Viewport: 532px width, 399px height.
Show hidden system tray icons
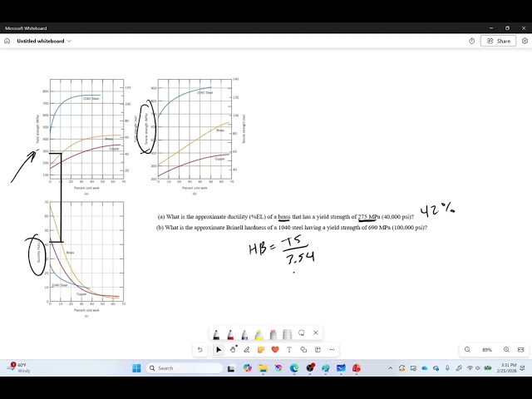coord(390,368)
